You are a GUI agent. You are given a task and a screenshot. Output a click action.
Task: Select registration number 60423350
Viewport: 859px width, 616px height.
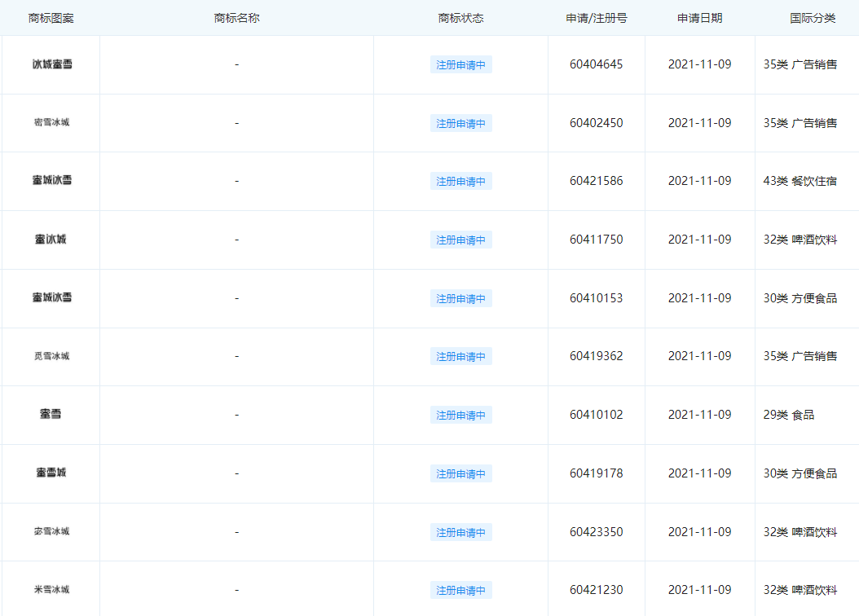coord(596,532)
